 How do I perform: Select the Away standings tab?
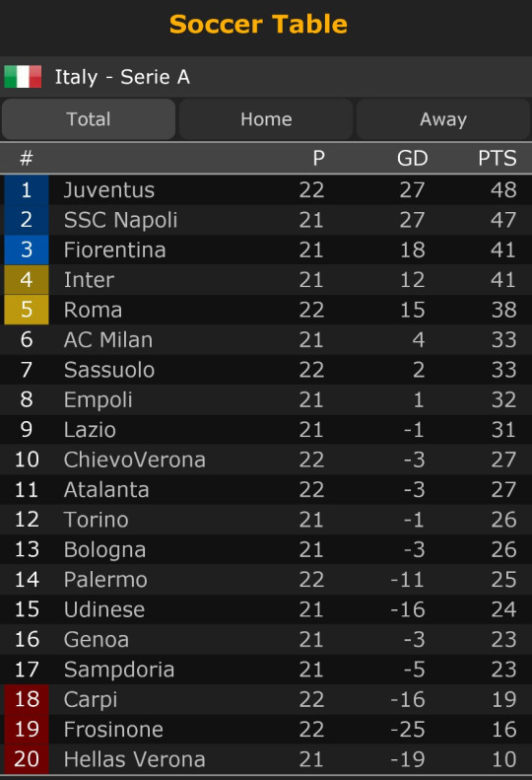point(443,119)
